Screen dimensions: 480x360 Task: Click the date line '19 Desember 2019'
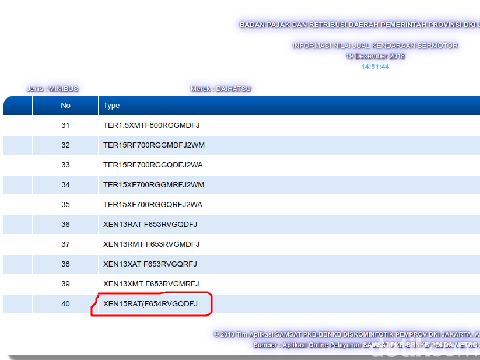[x=375, y=56]
